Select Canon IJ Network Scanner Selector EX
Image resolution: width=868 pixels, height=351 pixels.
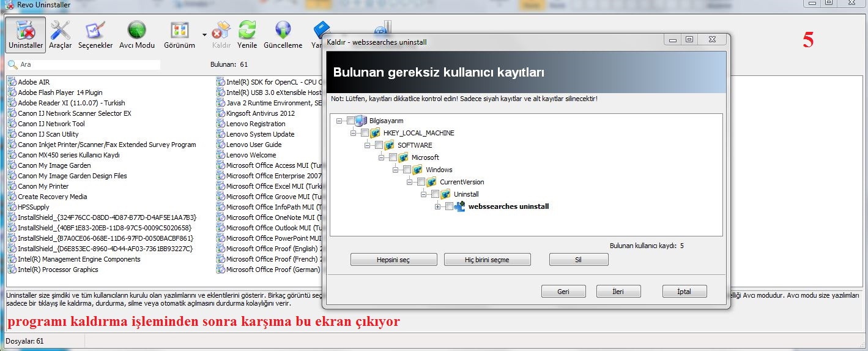(x=75, y=113)
